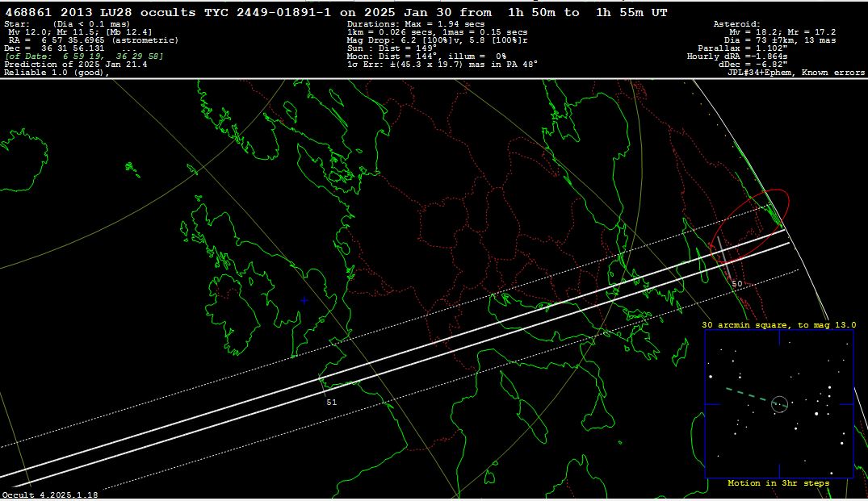Click 'JPL#34+Ephem, Known errors' text

coord(795,73)
